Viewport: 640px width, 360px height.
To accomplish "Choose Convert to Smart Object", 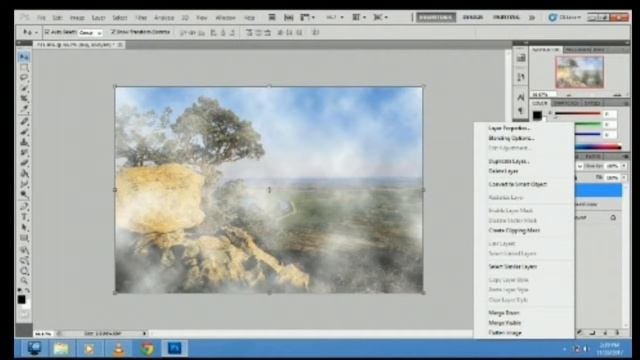I will pos(518,184).
